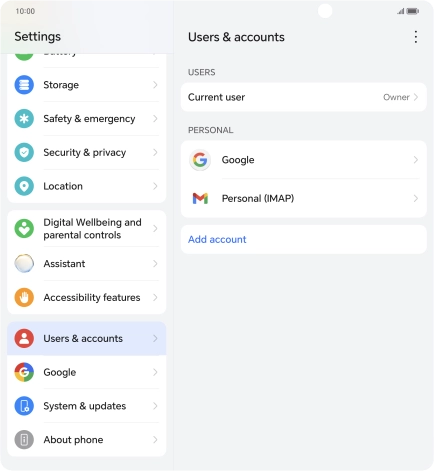Tap the System & updates phone icon
434x471 pixels.
click(24, 406)
